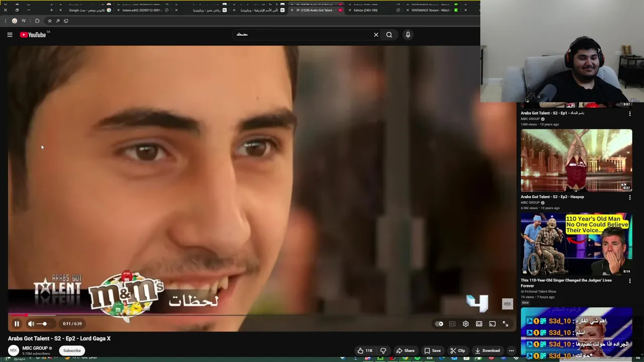Open more actions menu beside Download
Image resolution: width=644 pixels, height=362 pixels.
click(511, 350)
